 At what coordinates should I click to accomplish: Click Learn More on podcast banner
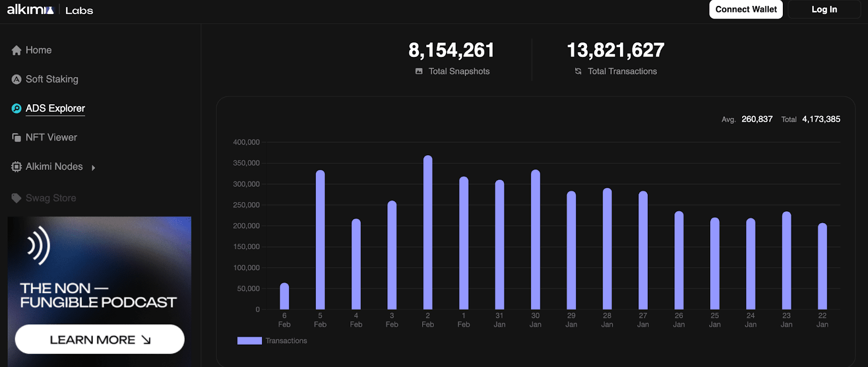[x=100, y=339]
